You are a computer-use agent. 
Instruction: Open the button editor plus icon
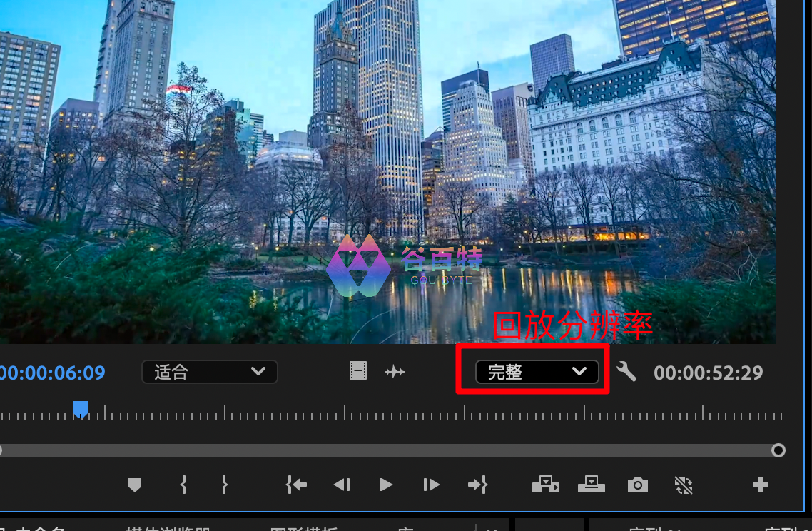tap(760, 485)
